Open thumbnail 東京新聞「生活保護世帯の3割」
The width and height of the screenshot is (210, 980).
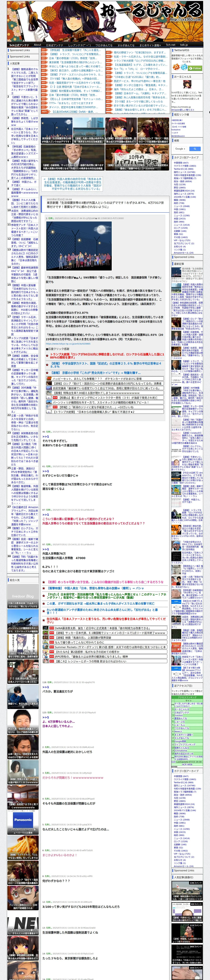click(57, 131)
